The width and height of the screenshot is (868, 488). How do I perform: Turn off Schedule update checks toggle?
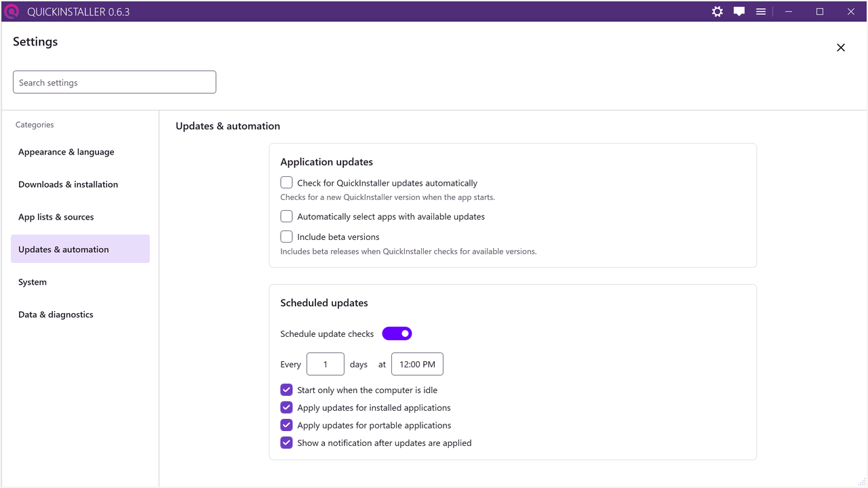pyautogui.click(x=397, y=333)
